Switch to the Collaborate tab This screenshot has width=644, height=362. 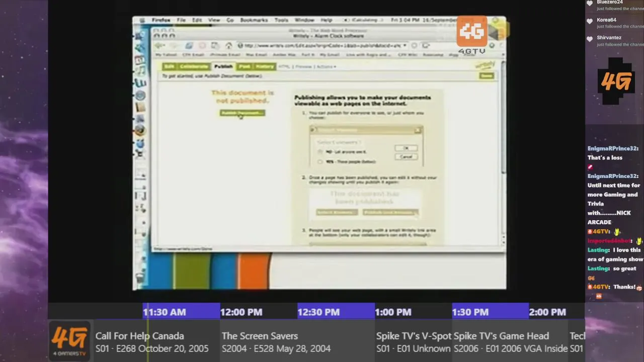pyautogui.click(x=194, y=66)
